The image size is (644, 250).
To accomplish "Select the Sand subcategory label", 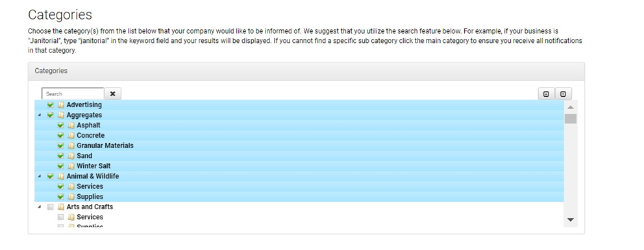I will 84,156.
